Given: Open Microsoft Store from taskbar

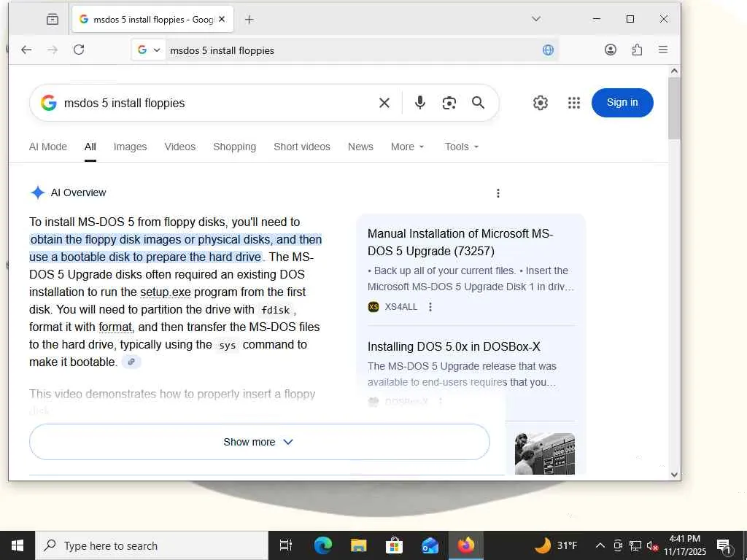Looking at the screenshot, I should 394,545.
